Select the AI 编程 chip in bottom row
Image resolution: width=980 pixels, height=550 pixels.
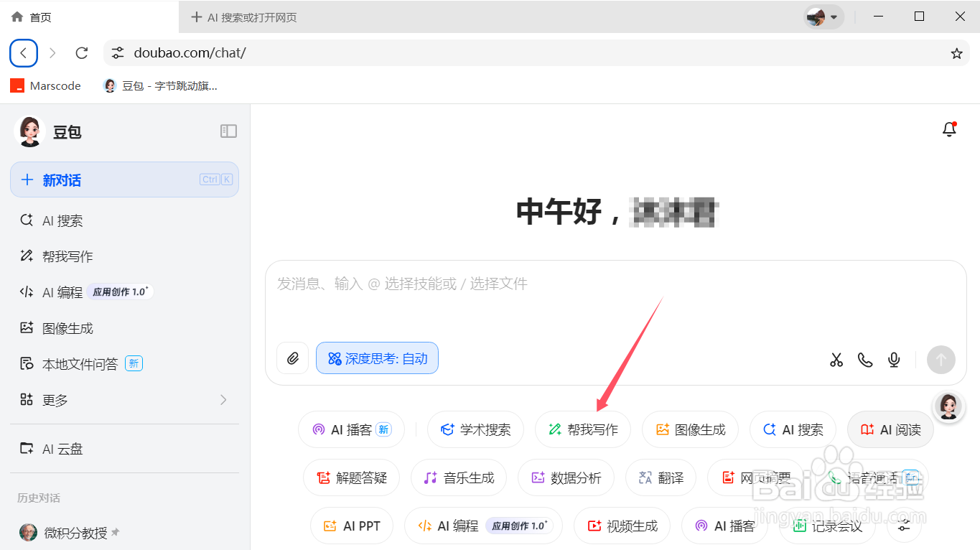(483, 526)
